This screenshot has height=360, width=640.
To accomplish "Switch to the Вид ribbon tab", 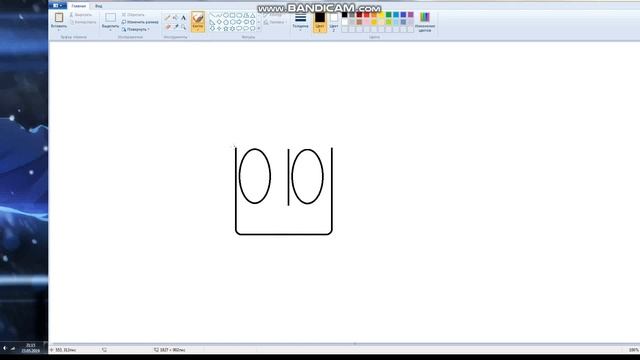I will point(99,6).
